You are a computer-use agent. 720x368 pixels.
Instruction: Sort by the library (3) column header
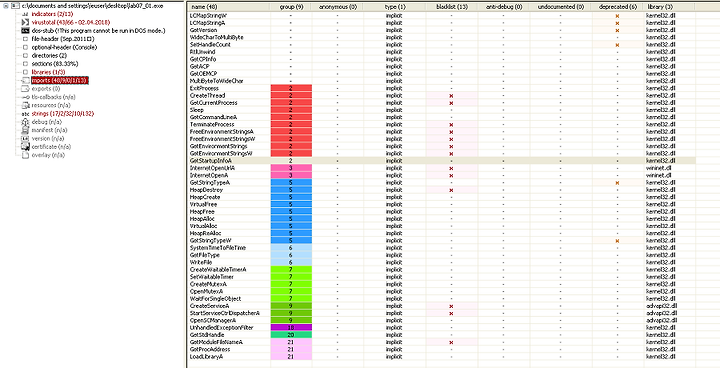(669, 7)
